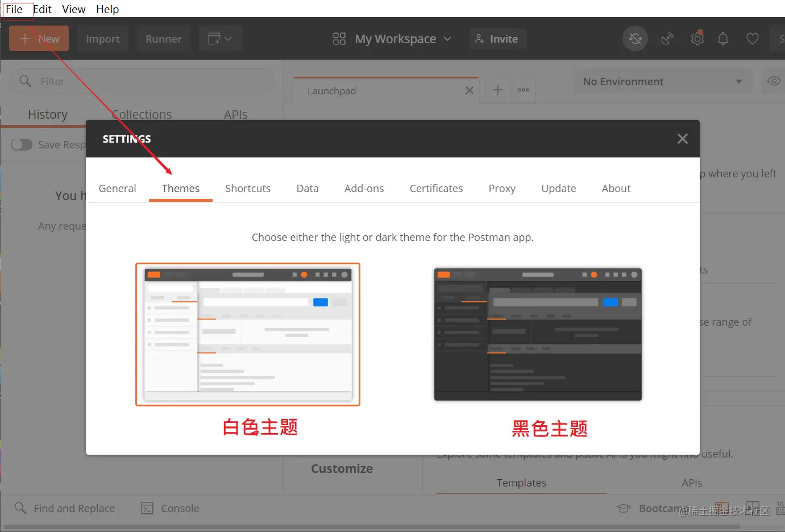Close the Launchpad tab
Screen dimensions: 785x532
470,90
